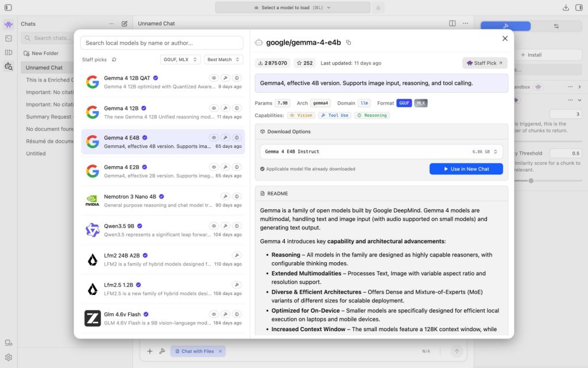Open the Unnamed Chat in chat list
This screenshot has width=588, height=368.
47,68
